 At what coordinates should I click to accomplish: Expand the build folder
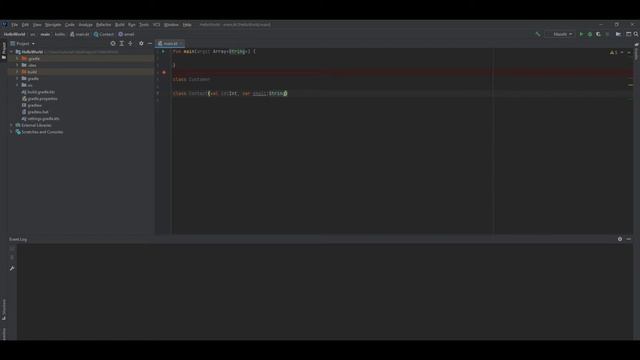pos(18,72)
